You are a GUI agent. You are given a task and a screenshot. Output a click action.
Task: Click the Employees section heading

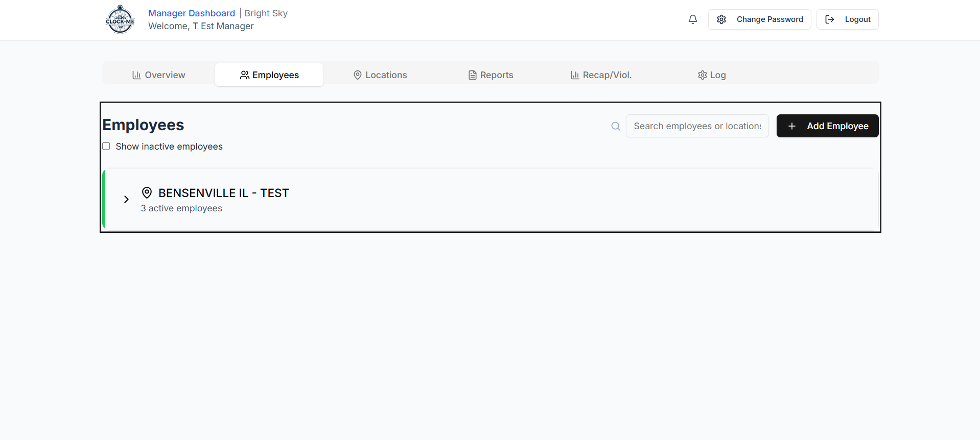143,125
